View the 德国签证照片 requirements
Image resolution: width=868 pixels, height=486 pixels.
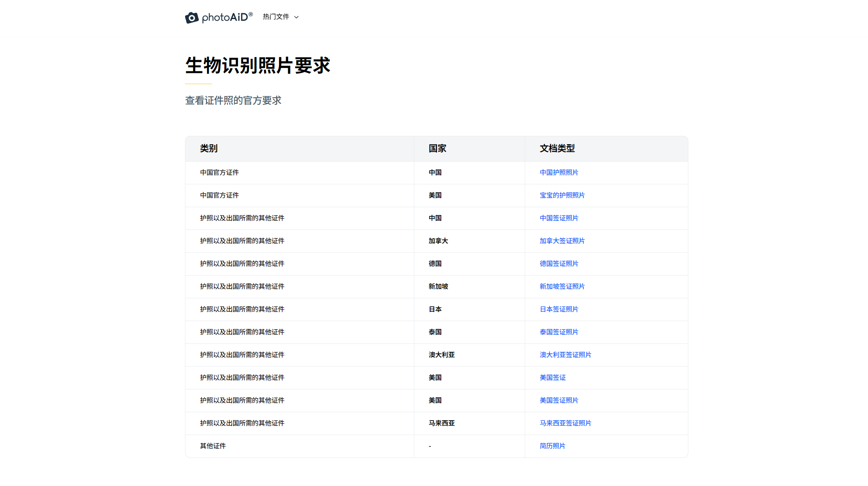coord(558,264)
